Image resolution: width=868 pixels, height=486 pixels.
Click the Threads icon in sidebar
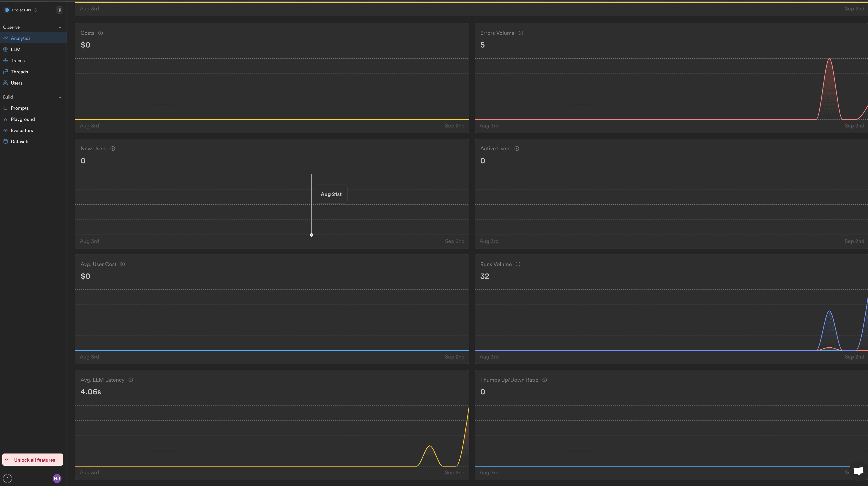pyautogui.click(x=5, y=71)
